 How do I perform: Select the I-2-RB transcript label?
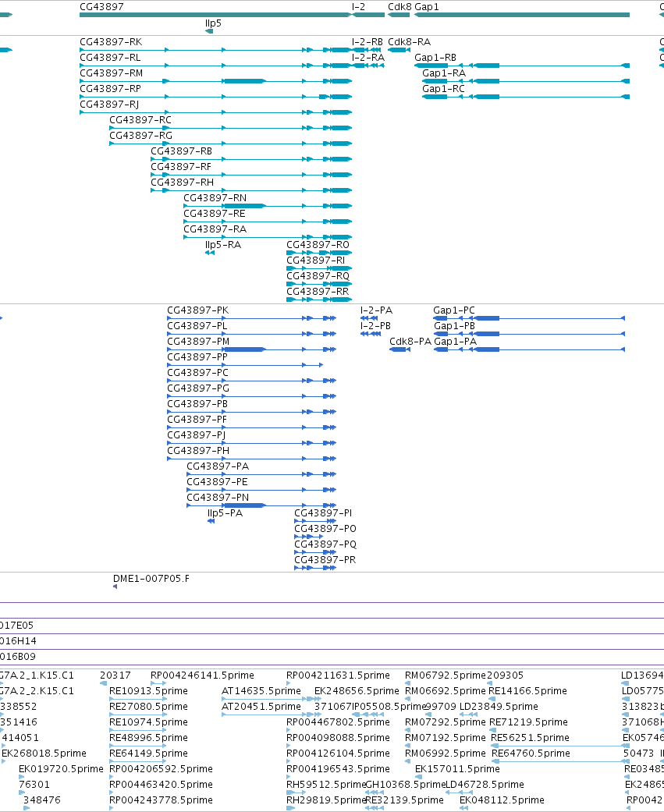(x=368, y=42)
